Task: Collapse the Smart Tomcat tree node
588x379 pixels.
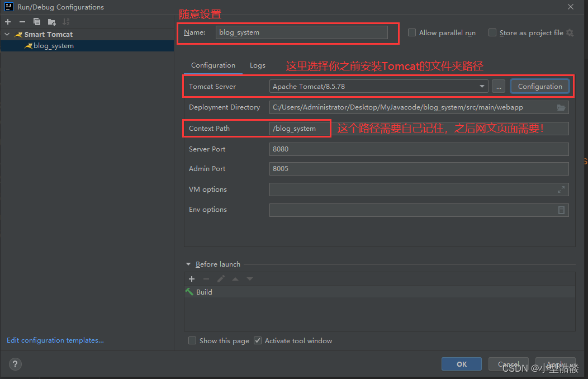Action: (7, 34)
